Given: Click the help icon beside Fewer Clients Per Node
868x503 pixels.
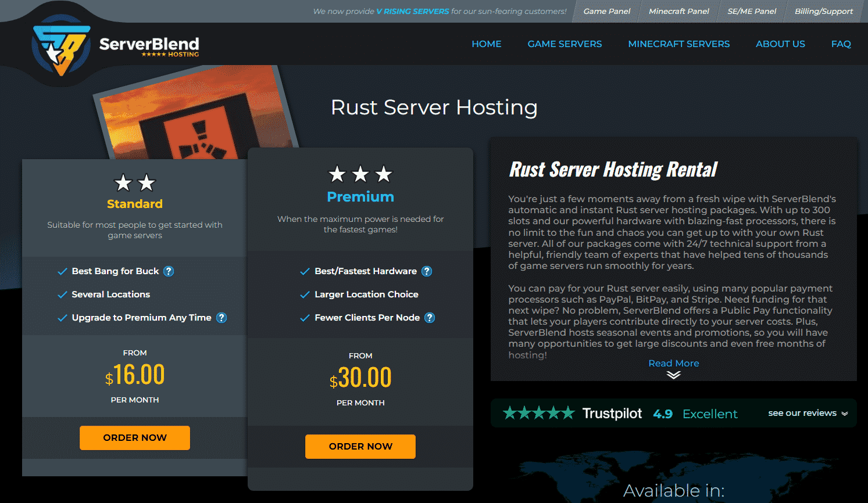Looking at the screenshot, I should [430, 318].
